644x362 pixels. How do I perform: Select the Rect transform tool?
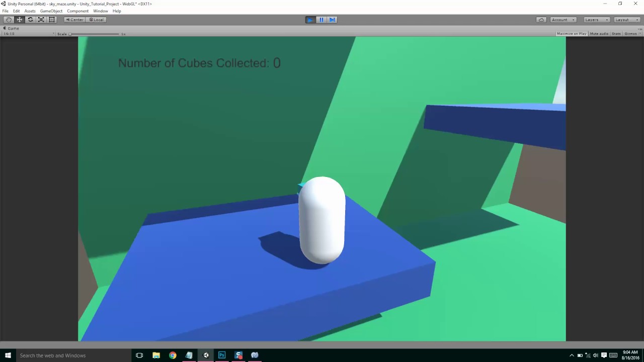(51, 20)
